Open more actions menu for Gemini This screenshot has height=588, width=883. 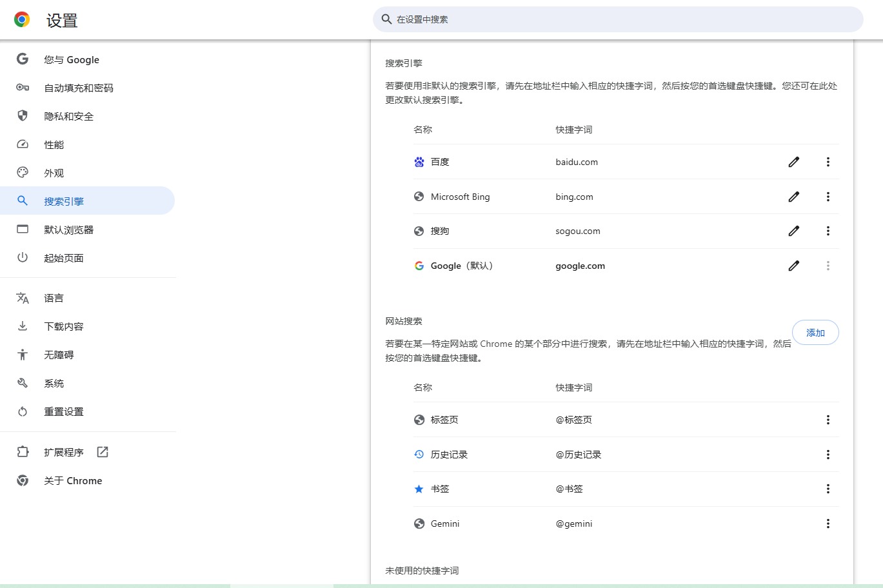click(828, 524)
